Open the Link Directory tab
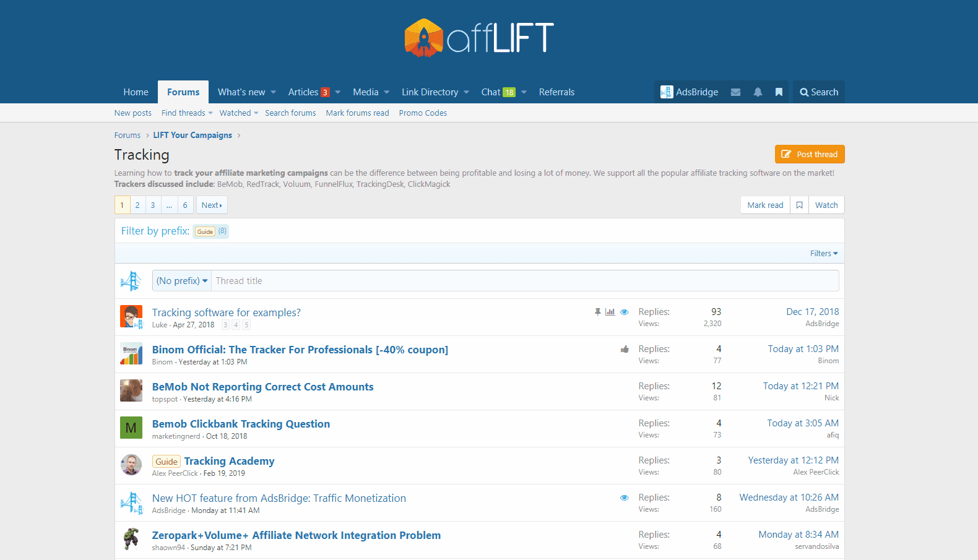Viewport: 978px width, 560px height. pyautogui.click(x=430, y=92)
